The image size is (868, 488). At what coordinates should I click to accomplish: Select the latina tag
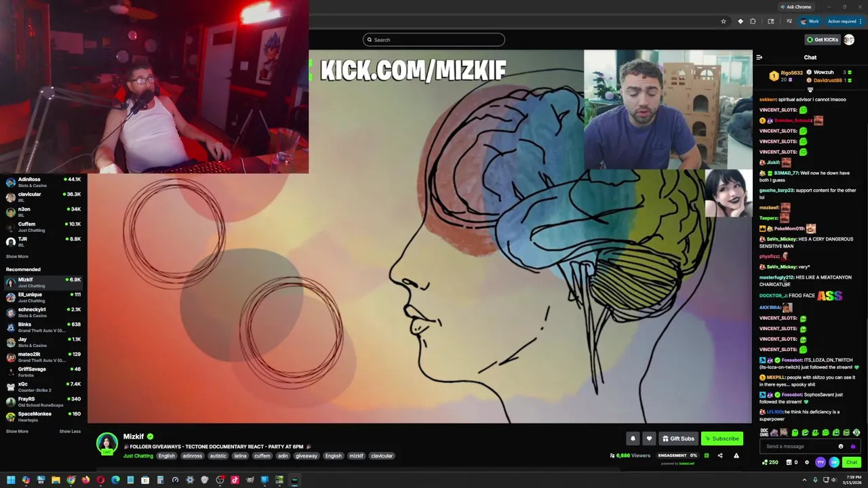point(240,456)
